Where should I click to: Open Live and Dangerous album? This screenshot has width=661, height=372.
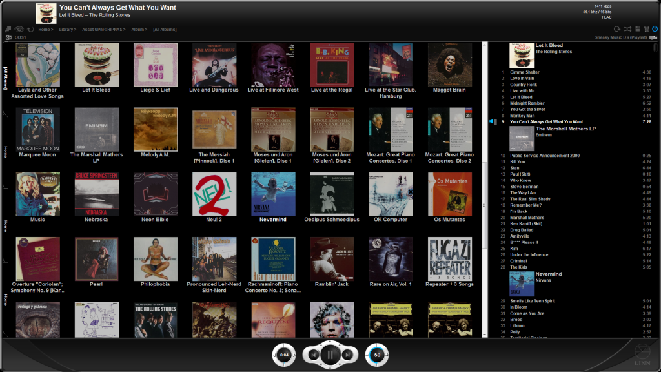point(214,65)
